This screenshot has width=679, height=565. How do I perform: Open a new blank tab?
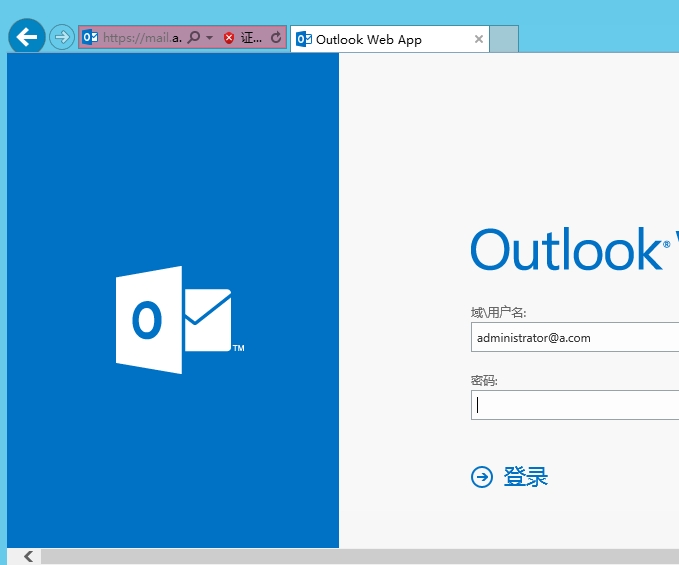tap(504, 39)
